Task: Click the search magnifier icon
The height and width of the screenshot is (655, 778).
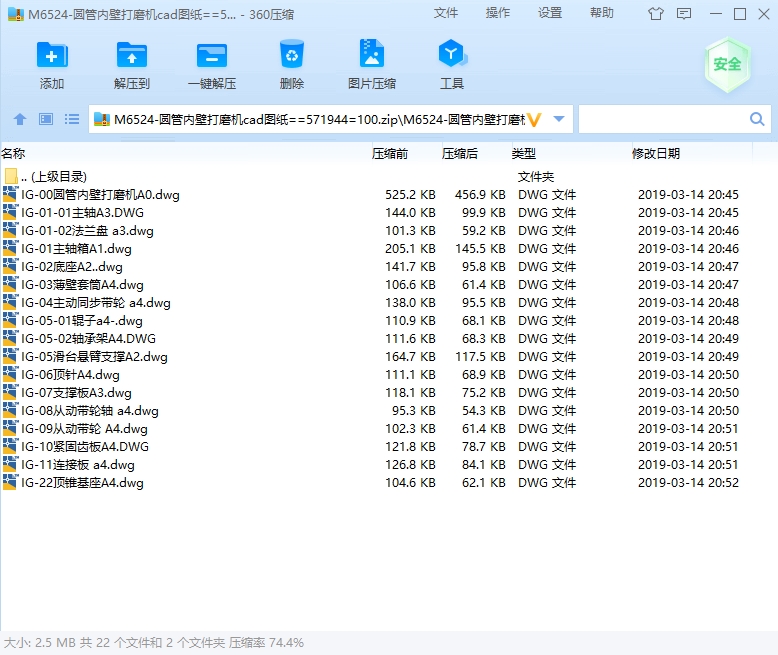Action: point(757,119)
